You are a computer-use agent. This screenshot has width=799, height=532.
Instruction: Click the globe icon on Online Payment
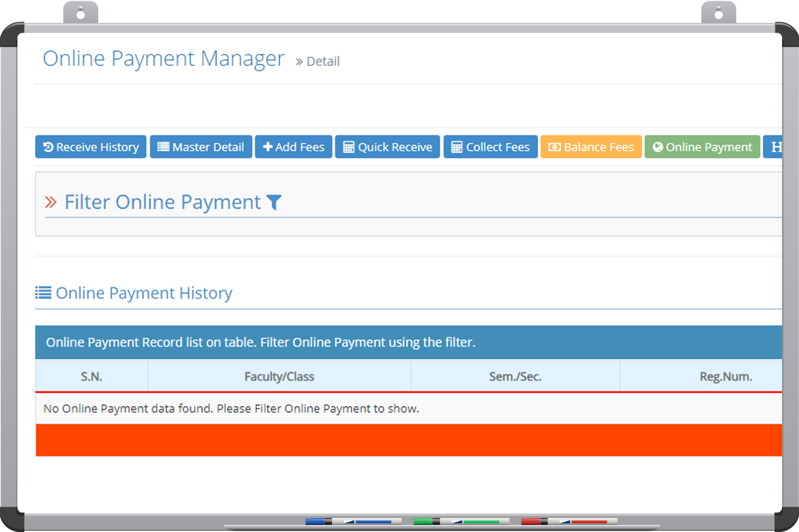pos(658,147)
